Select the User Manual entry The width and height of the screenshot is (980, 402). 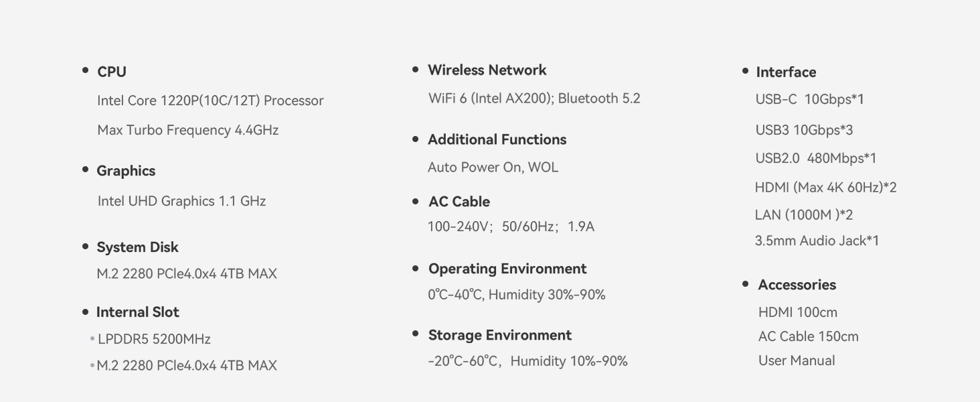point(797,360)
